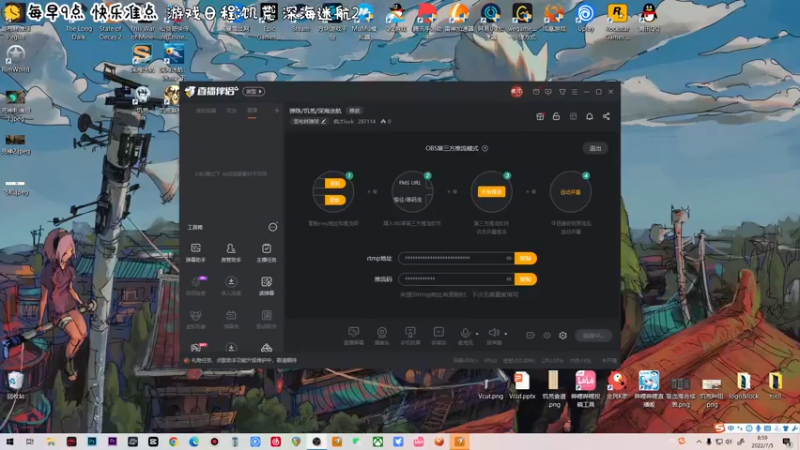Click the pencil edit icon under stream title
Screen dimensions: 800x450
tap(323, 121)
